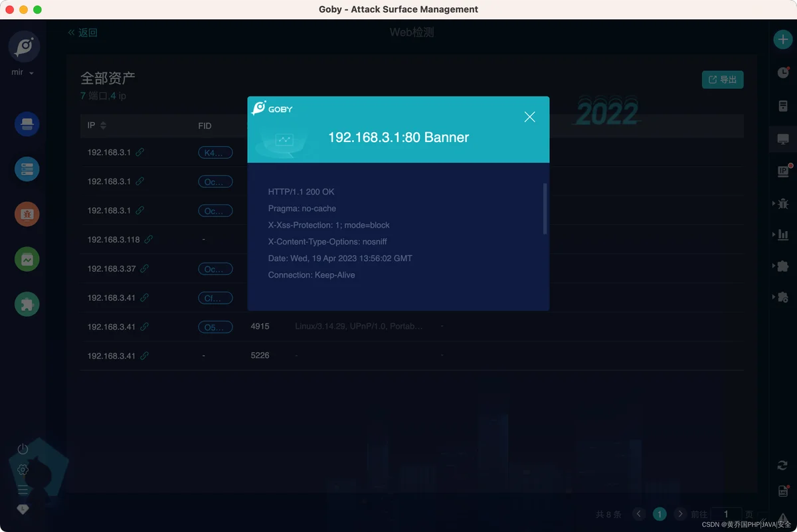Click the refresh icon in right sidebar
Viewport: 797px width, 532px height.
[783, 466]
